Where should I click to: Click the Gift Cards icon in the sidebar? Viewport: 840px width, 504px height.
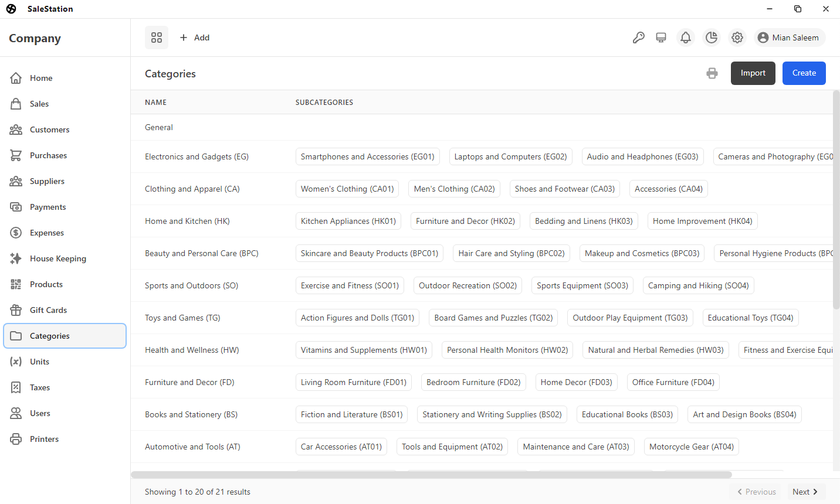pyautogui.click(x=16, y=310)
